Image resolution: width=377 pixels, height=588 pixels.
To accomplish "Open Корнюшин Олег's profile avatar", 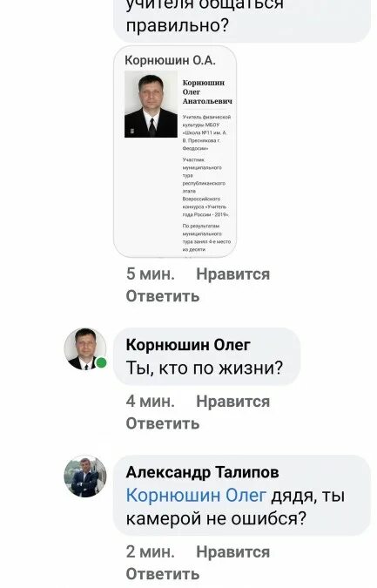I will tap(85, 349).
